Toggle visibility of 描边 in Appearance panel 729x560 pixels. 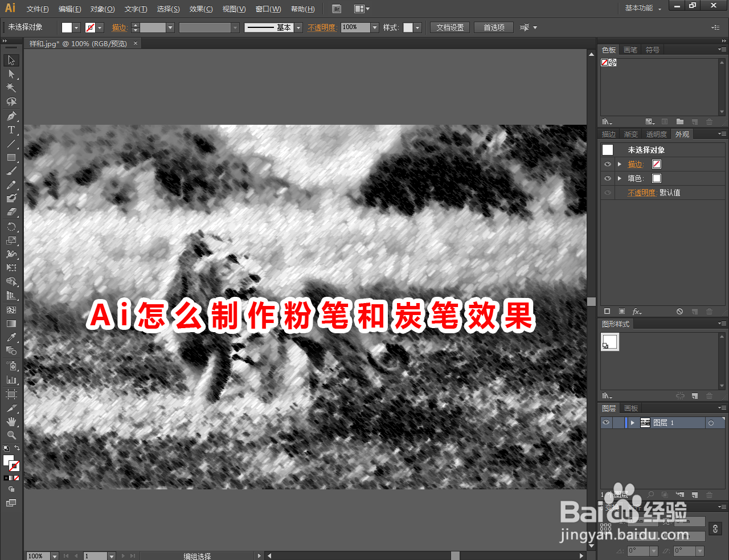[608, 164]
